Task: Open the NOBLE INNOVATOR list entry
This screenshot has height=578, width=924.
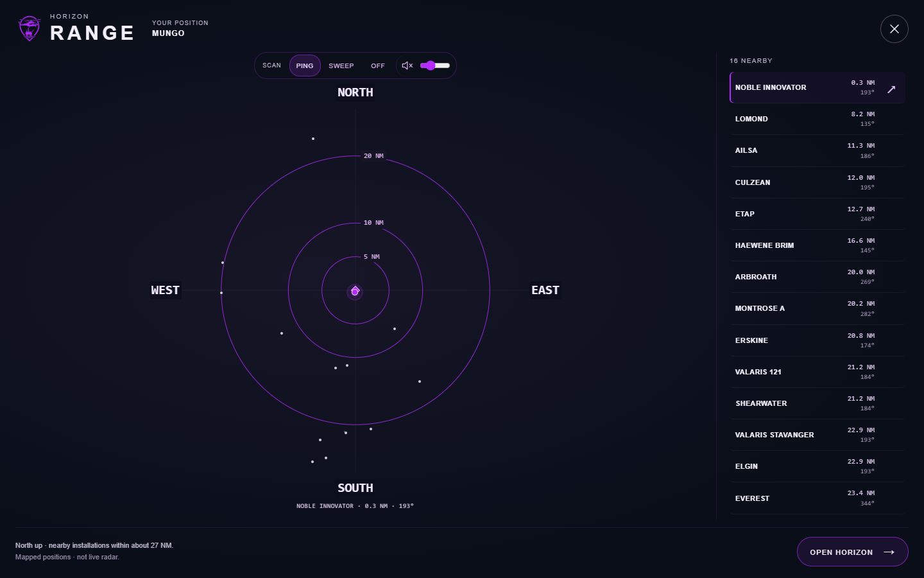Action: [817, 87]
